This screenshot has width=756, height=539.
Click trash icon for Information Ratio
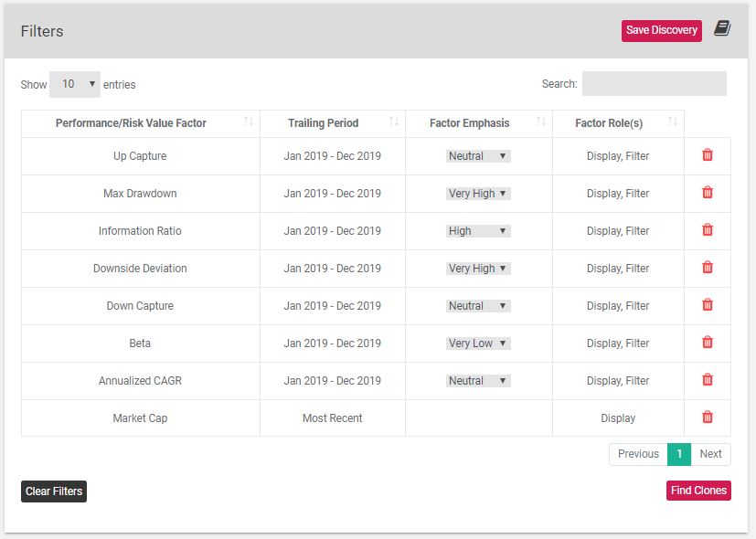coord(708,230)
